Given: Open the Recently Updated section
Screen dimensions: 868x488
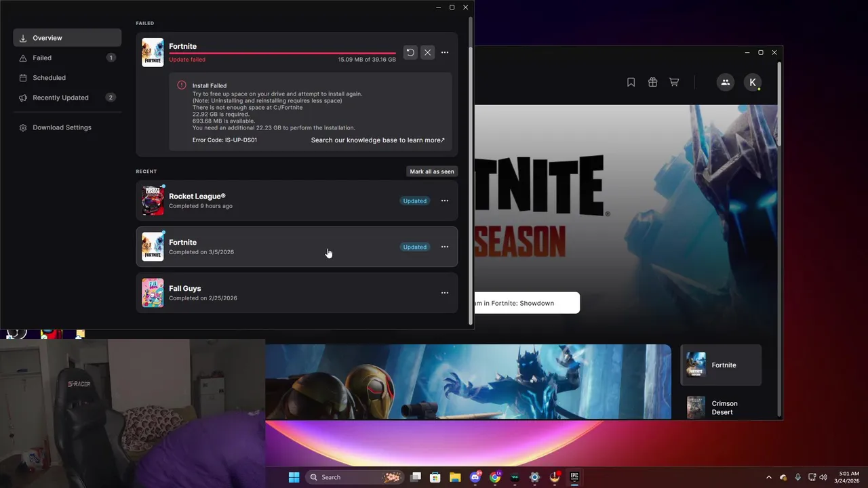Looking at the screenshot, I should point(67,98).
